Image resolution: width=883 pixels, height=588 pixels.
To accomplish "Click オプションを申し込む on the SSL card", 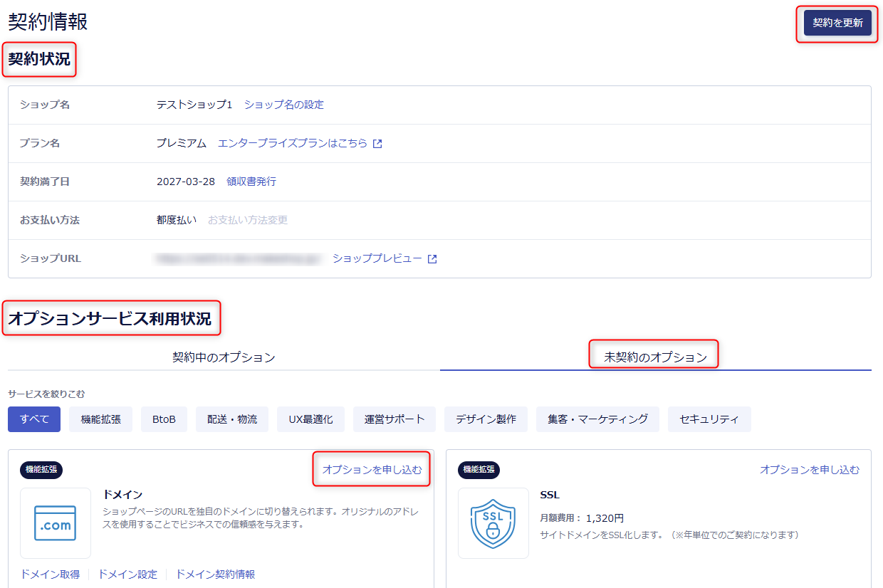I will [x=810, y=470].
